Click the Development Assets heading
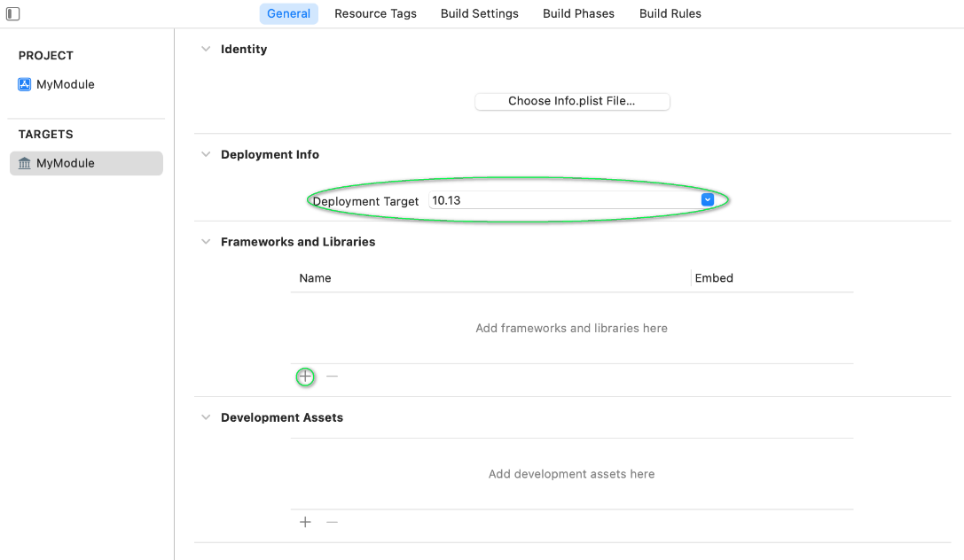The width and height of the screenshot is (964, 560). pos(282,417)
